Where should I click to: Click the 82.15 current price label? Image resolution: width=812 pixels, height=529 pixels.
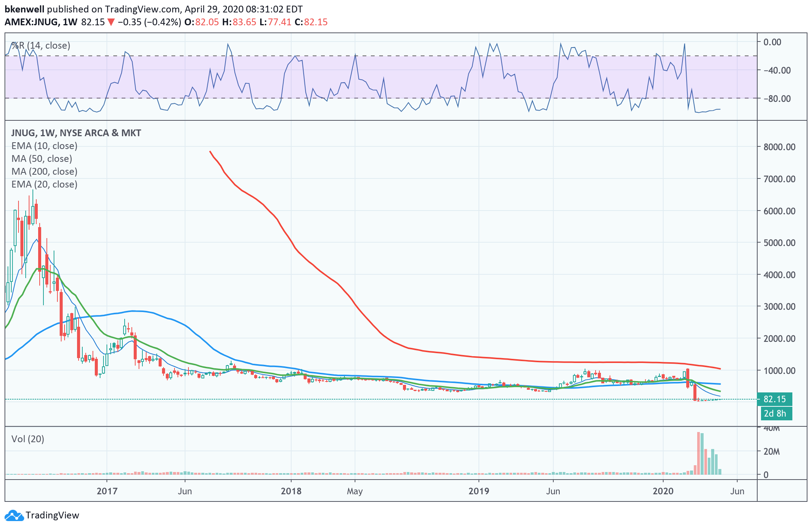point(774,399)
